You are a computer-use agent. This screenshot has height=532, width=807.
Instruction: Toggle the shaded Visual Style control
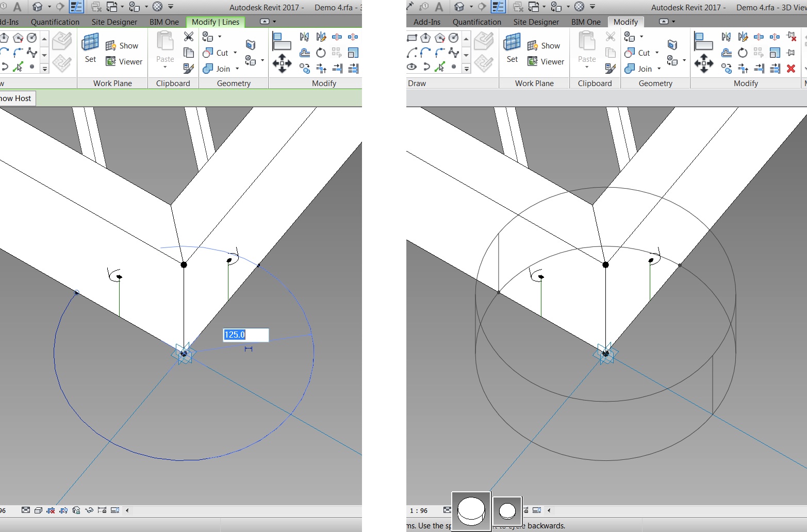pos(39,510)
